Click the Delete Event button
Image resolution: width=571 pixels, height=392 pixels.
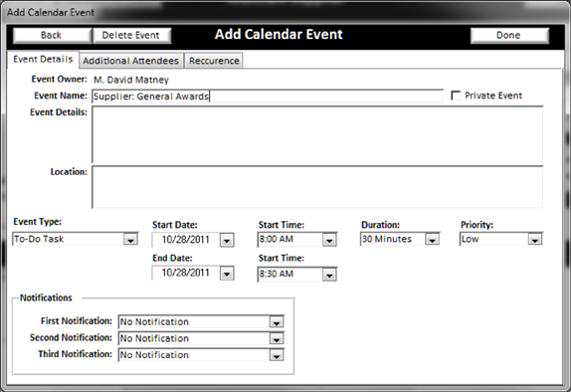click(x=132, y=36)
